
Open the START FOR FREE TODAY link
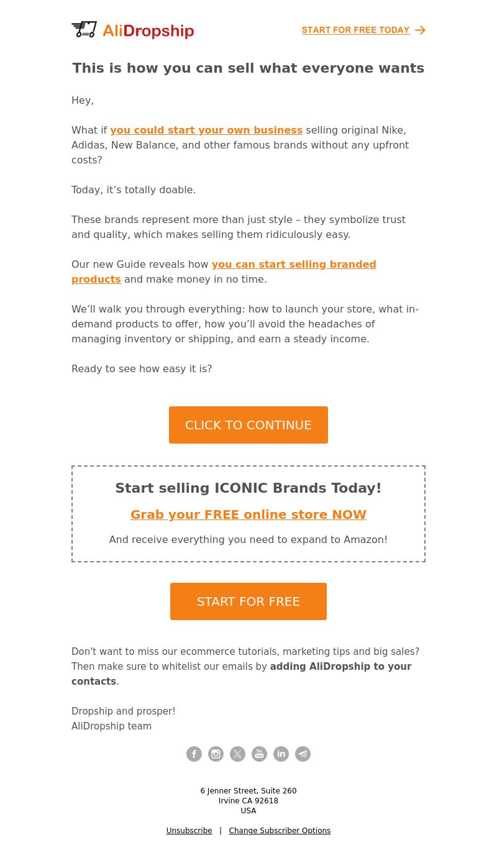click(355, 30)
